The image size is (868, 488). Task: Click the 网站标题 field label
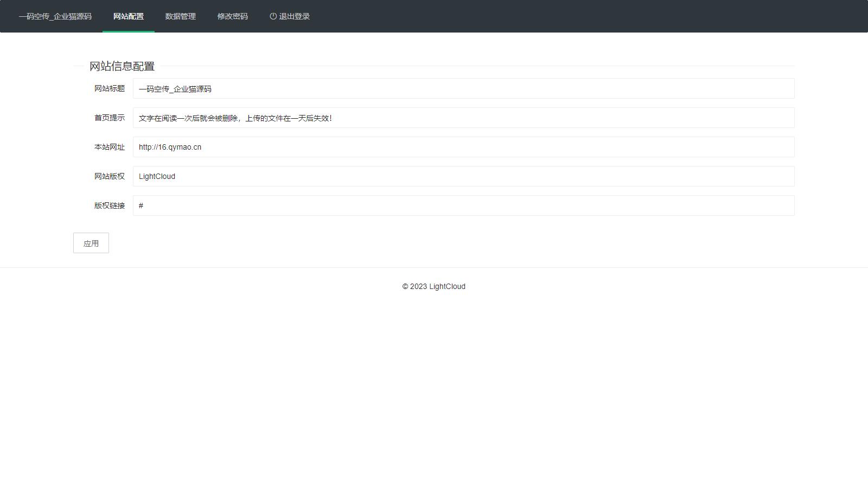click(x=110, y=88)
